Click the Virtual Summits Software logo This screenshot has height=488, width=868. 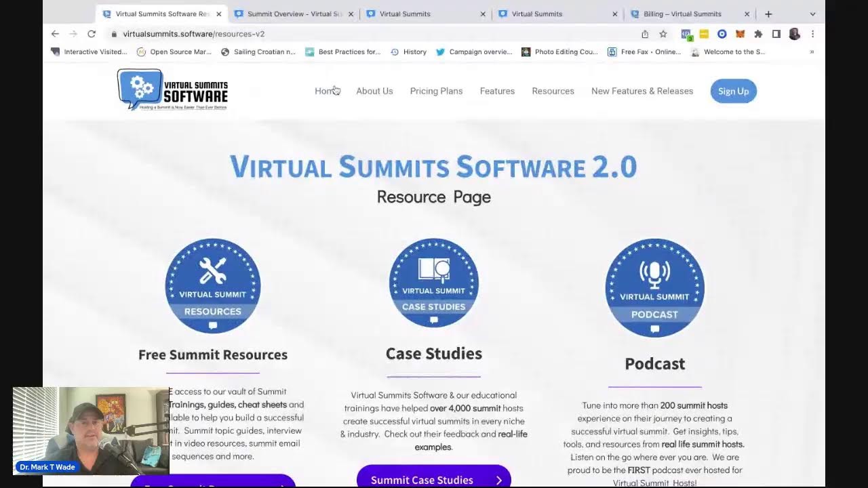coord(172,89)
